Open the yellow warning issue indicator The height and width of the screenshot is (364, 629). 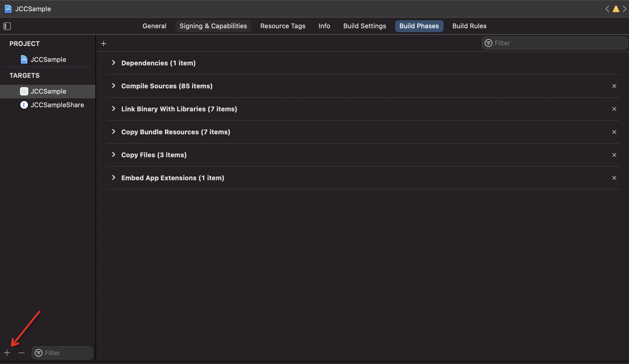pyautogui.click(x=616, y=9)
